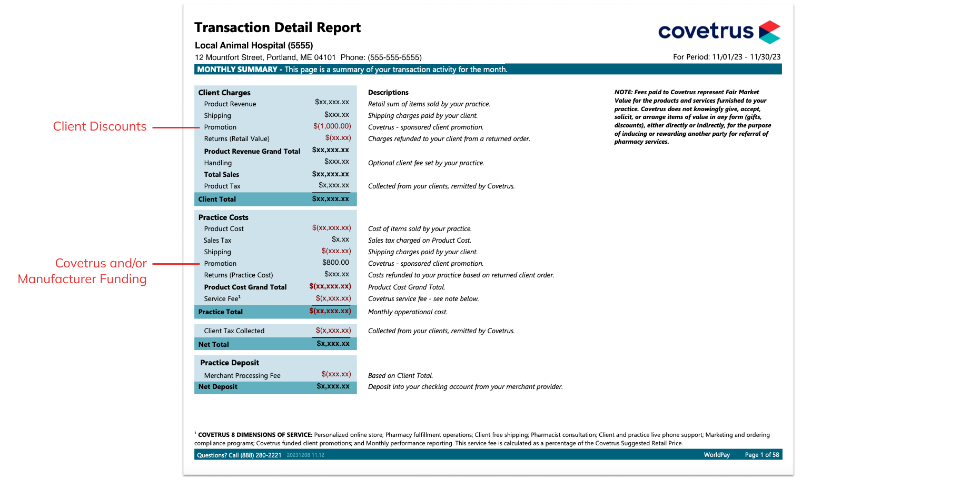Click the Client Discounts annotation
This screenshot has width=980, height=489.
100,126
